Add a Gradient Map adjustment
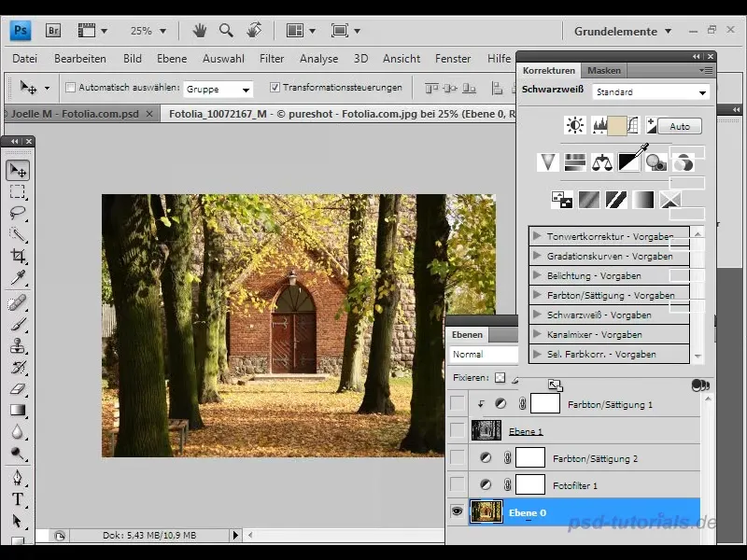The image size is (747, 560). click(x=642, y=200)
